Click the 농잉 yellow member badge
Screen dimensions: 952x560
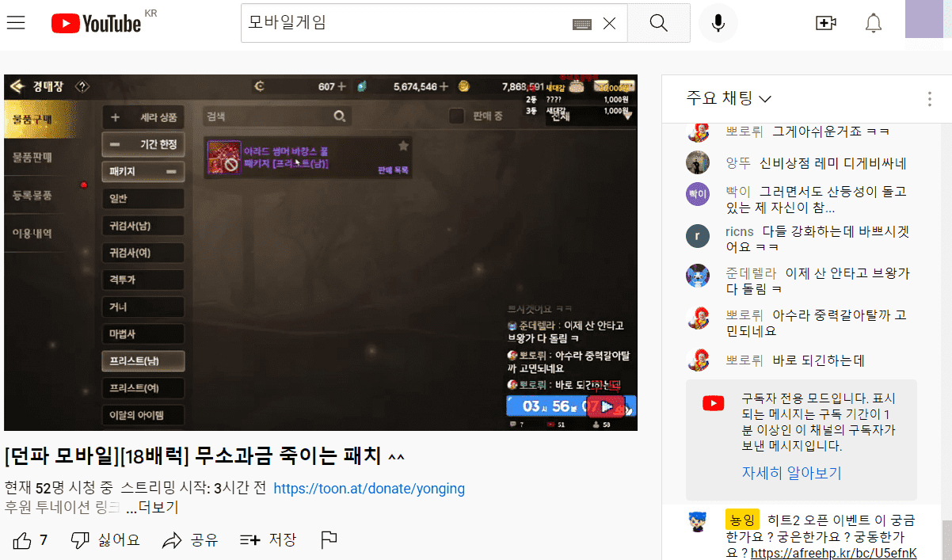pos(742,520)
